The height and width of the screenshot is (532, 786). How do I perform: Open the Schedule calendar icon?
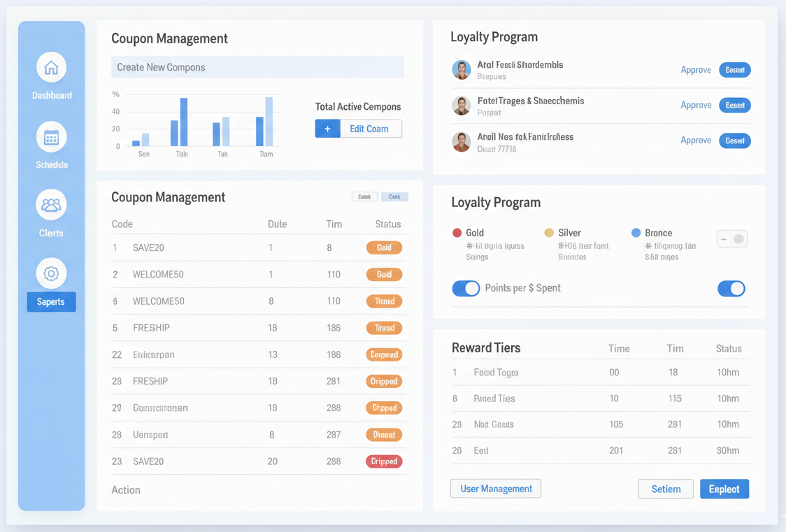[51, 137]
